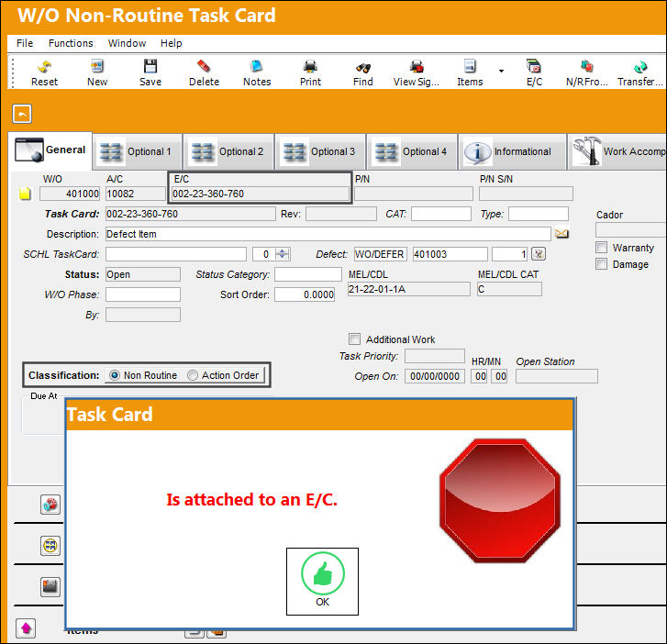Click the CAT input field
The image size is (667, 644).
[x=440, y=214]
